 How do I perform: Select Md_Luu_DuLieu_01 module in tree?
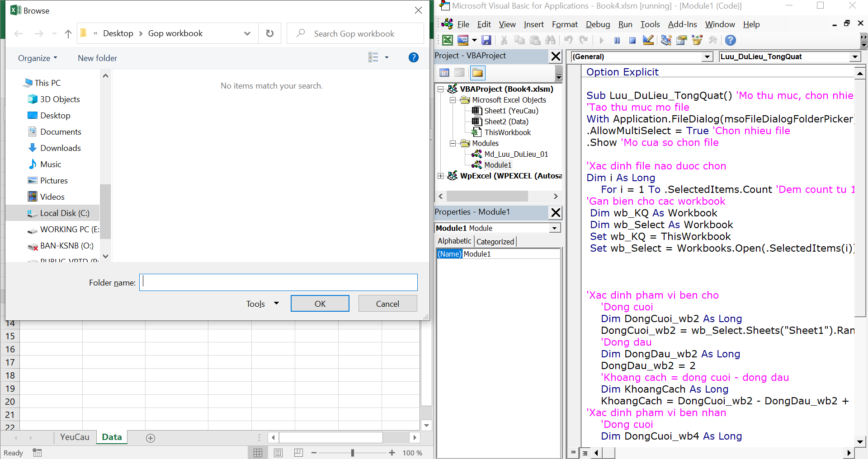point(515,154)
